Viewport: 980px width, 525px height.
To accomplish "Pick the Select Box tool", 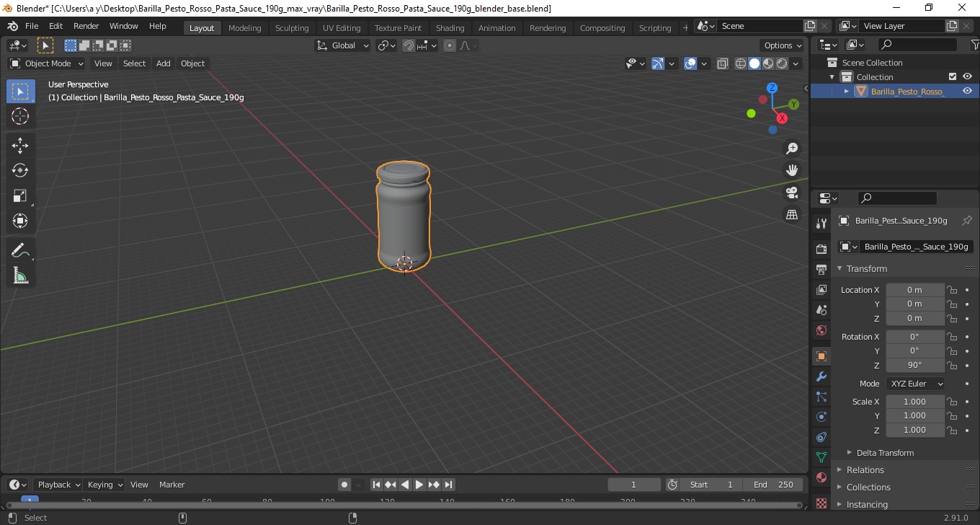I will 20,92.
